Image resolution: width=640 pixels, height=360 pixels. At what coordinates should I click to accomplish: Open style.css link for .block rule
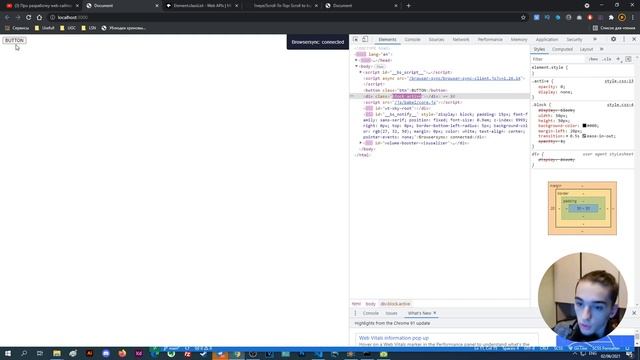[x=620, y=105]
